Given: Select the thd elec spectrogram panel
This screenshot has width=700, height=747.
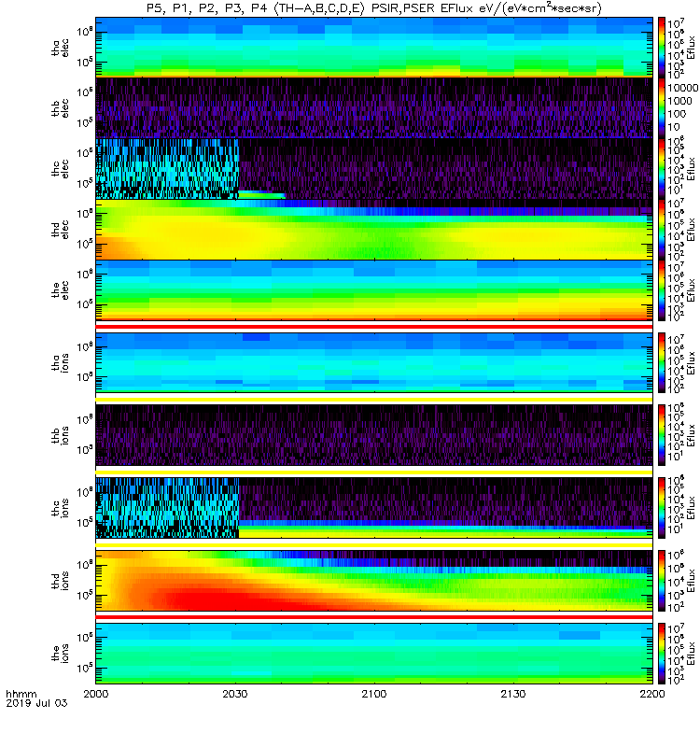Looking at the screenshot, I should tap(374, 230).
